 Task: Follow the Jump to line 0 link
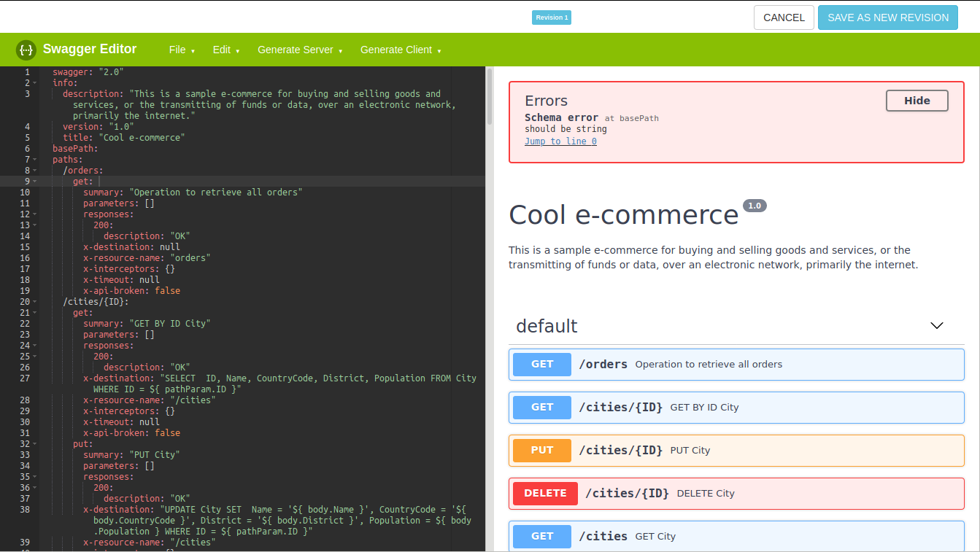(x=560, y=141)
